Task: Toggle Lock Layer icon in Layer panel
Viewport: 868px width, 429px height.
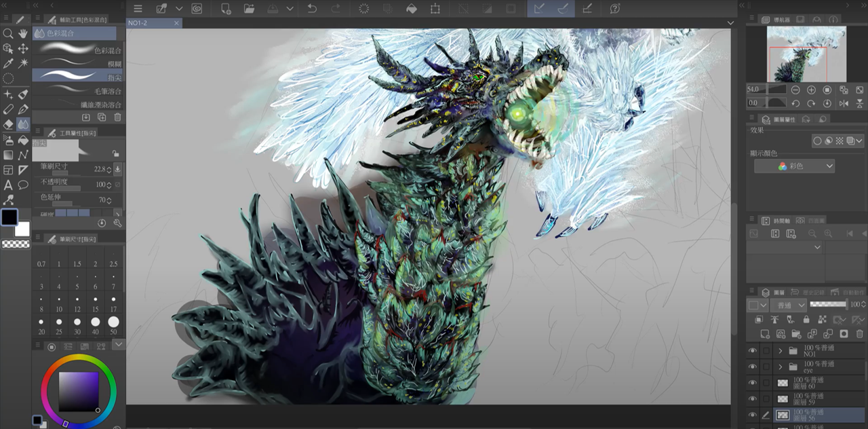Action: (806, 320)
